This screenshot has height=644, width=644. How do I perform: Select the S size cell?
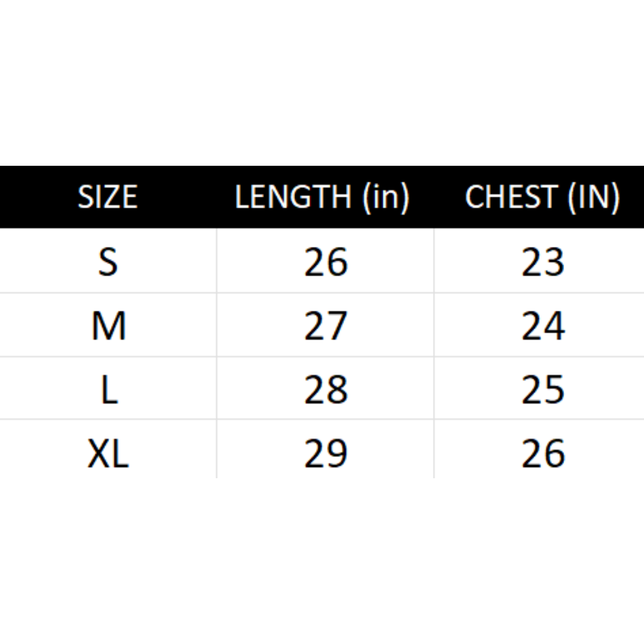pos(108,262)
